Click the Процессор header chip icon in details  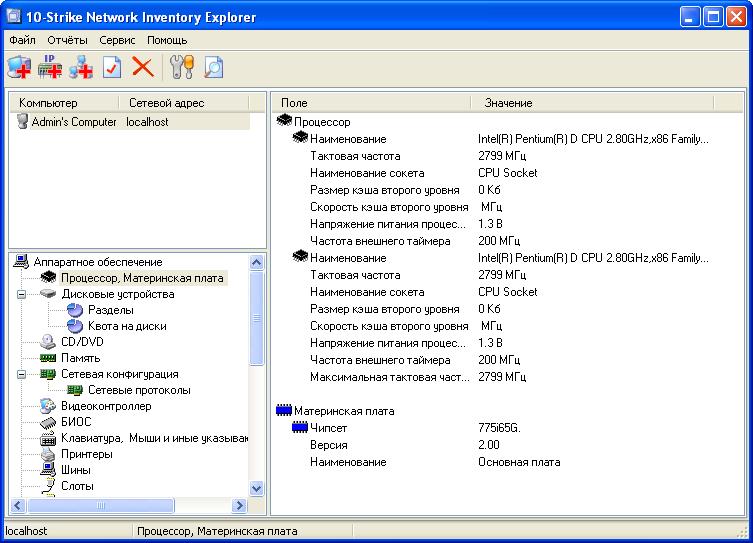(284, 121)
